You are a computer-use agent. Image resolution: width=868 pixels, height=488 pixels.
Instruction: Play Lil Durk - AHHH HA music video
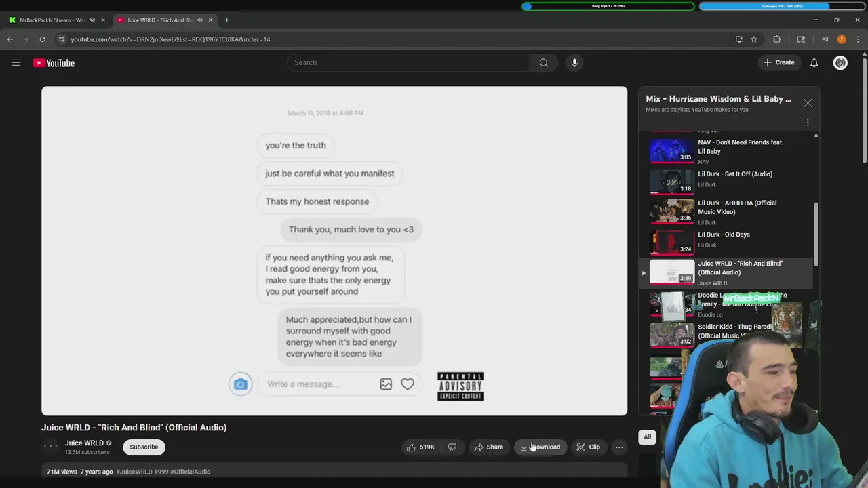737,207
